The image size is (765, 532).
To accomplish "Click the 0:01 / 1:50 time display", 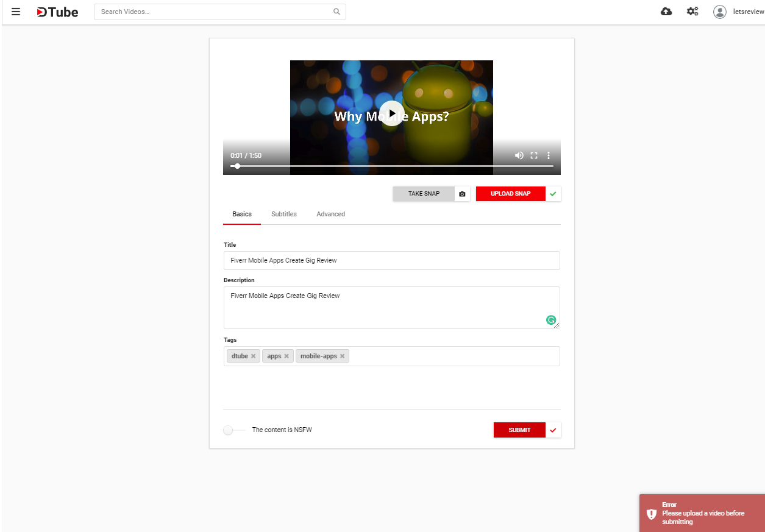I will (x=246, y=155).
